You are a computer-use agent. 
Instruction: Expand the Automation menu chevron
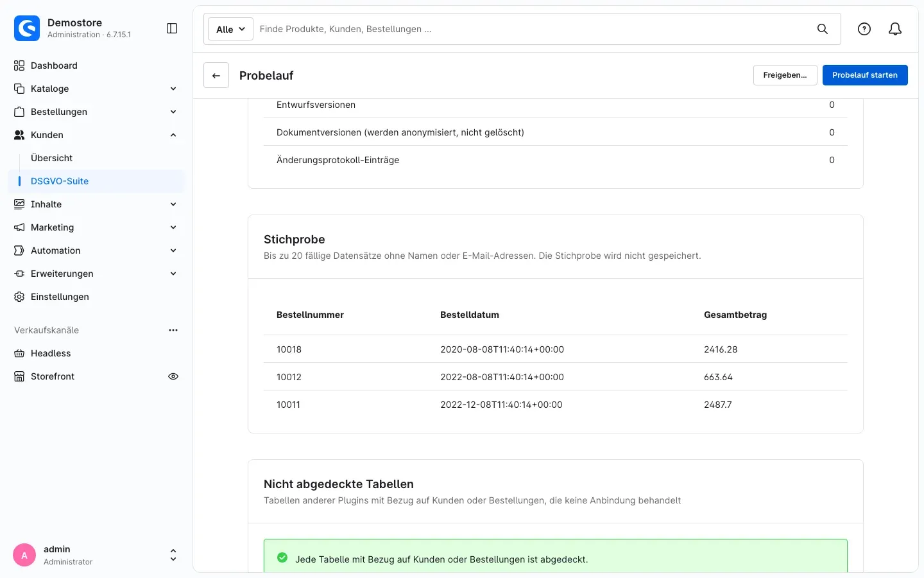tap(173, 250)
